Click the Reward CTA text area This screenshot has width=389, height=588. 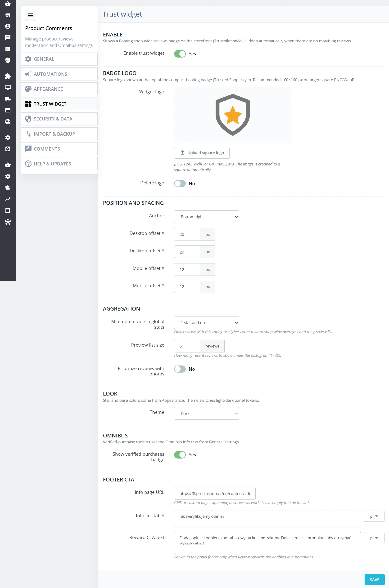point(267,543)
